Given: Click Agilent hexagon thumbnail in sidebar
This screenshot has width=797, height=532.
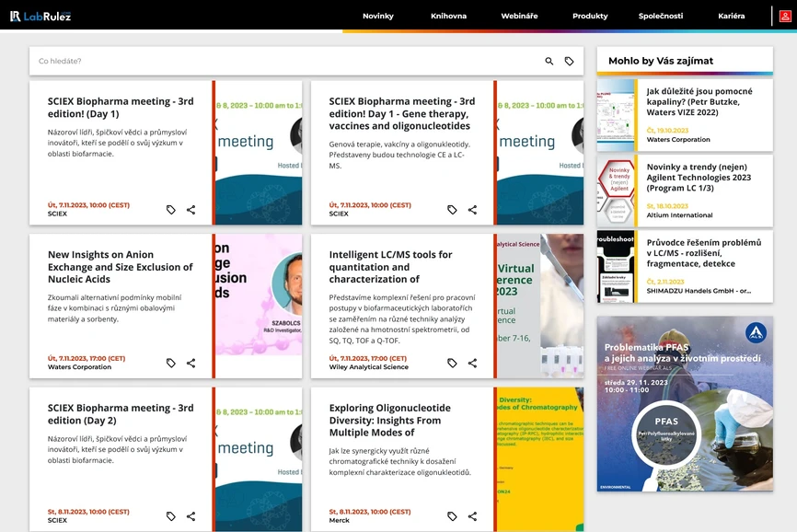Looking at the screenshot, I should tap(616, 191).
